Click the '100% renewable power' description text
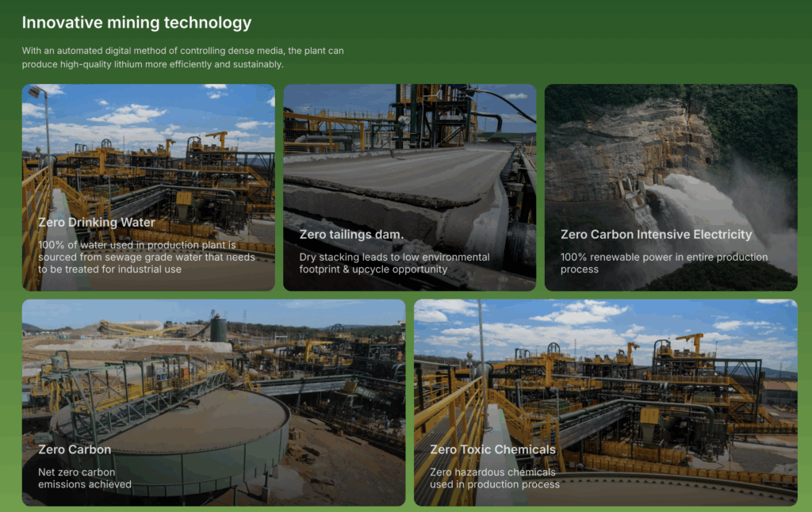 [x=664, y=263]
